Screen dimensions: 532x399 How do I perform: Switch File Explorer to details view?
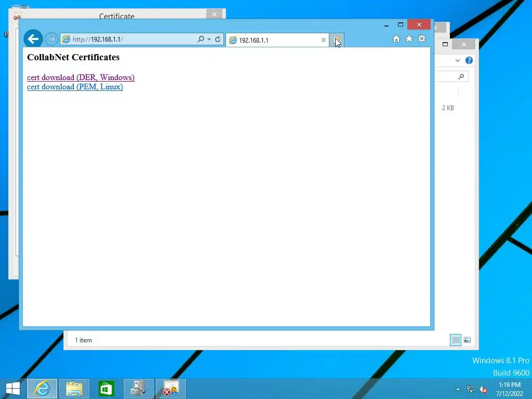(455, 340)
